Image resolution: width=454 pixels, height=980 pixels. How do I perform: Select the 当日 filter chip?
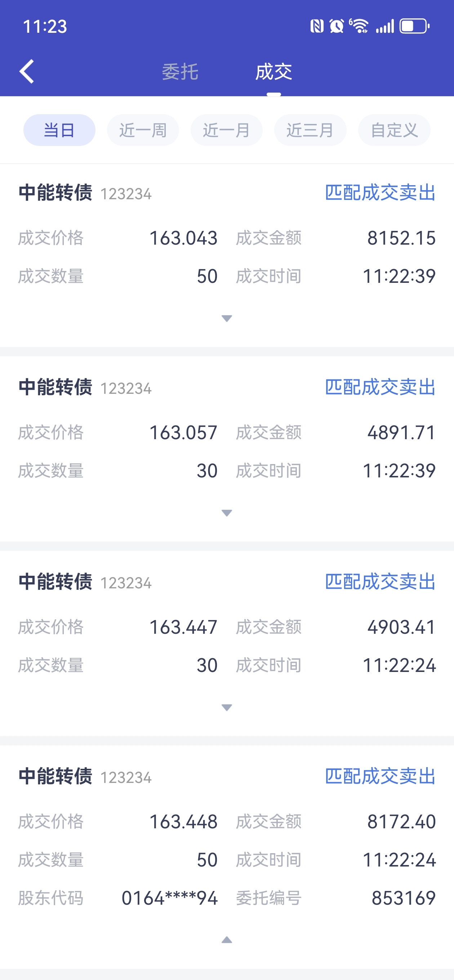59,130
